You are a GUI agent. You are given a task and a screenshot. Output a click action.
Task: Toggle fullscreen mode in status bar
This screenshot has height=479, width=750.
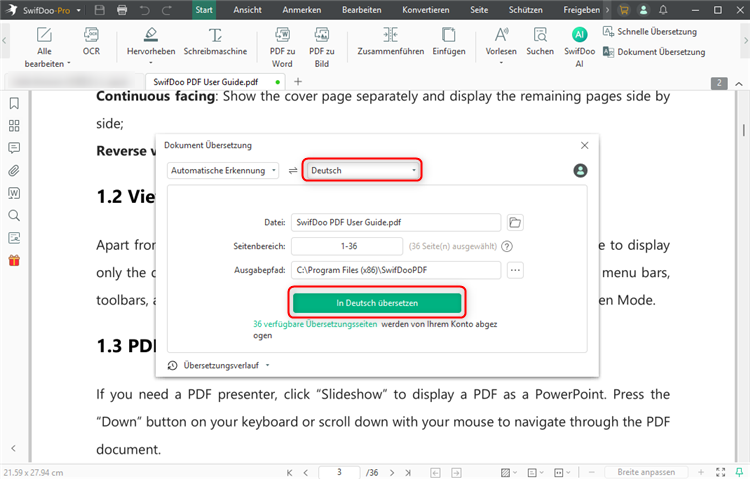[720, 473]
